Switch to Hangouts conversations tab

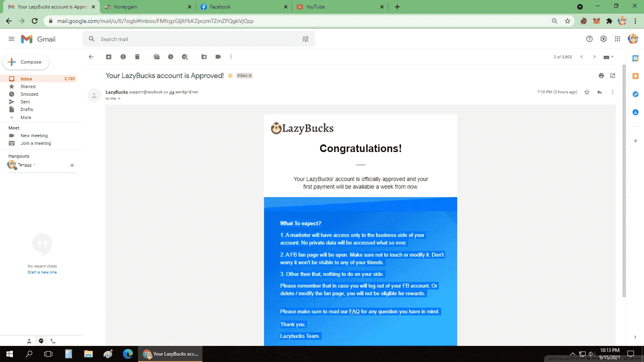click(41, 341)
